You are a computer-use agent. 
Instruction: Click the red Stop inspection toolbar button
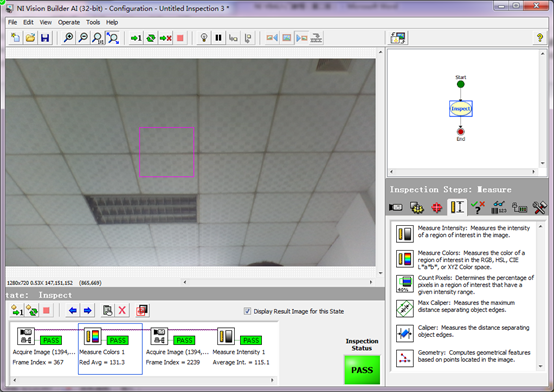(180, 38)
